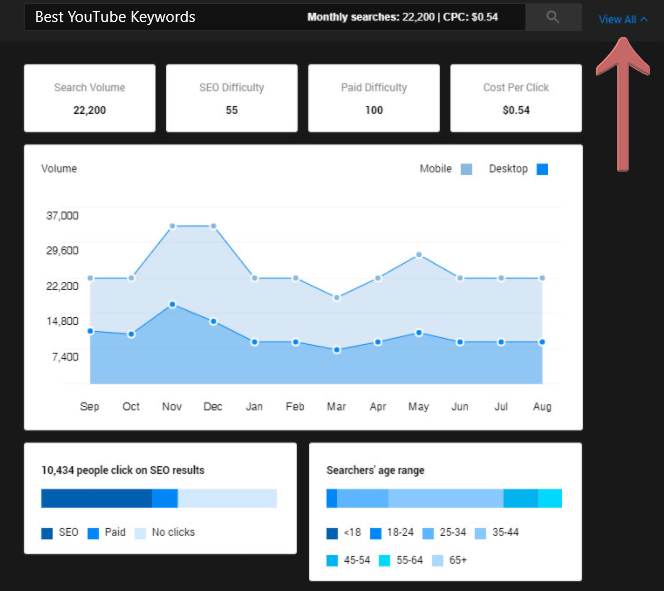Click the <18 age legend swatch

tap(332, 533)
